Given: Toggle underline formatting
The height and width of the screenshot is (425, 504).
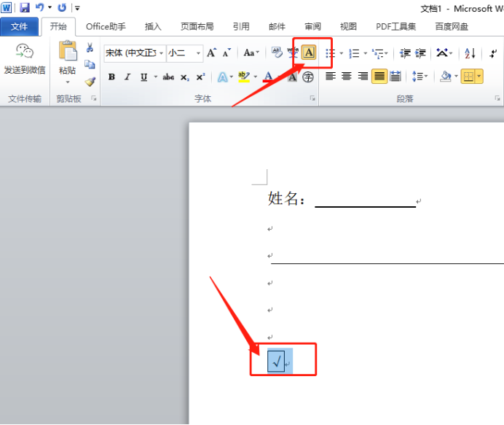Looking at the screenshot, I should 143,77.
